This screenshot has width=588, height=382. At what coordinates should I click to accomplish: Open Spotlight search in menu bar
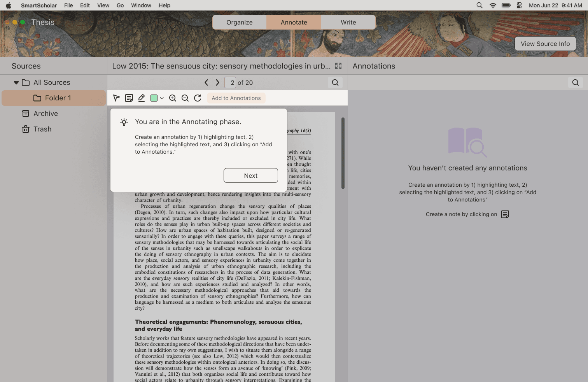pos(479,5)
